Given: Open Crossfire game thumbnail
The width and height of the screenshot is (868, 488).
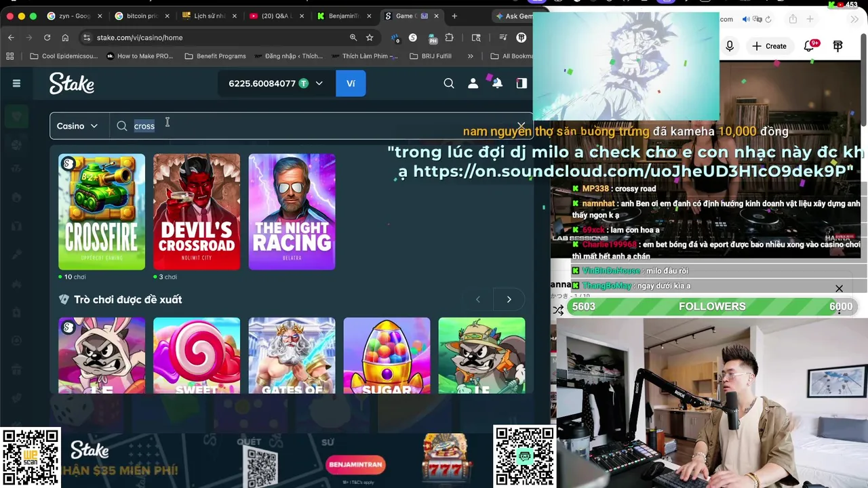Looking at the screenshot, I should click(x=102, y=211).
